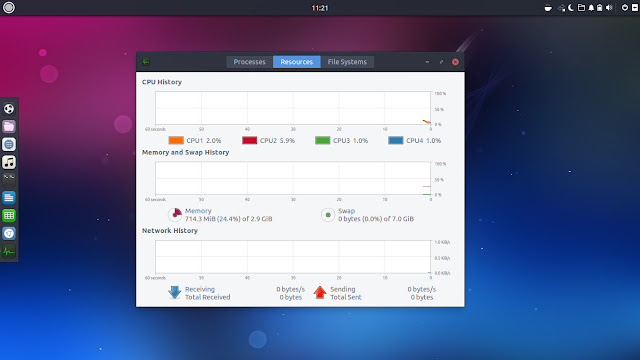Toggle the Caffeine cup icon in panel
640x360 pixels.
pos(548,8)
